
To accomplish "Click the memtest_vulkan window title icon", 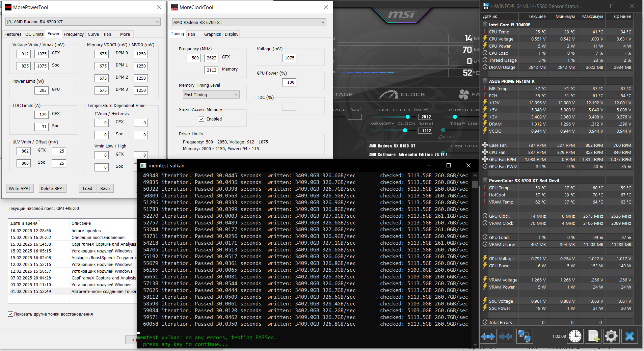I will click(x=143, y=165).
